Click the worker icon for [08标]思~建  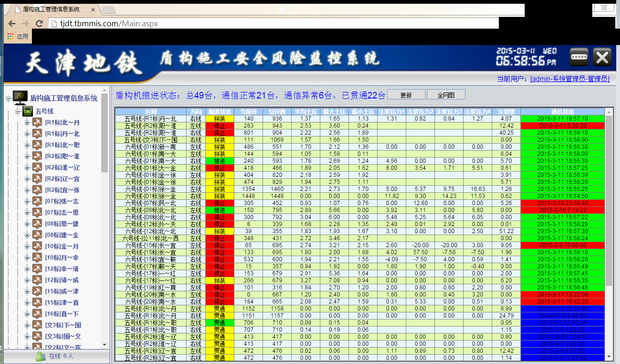point(38,224)
